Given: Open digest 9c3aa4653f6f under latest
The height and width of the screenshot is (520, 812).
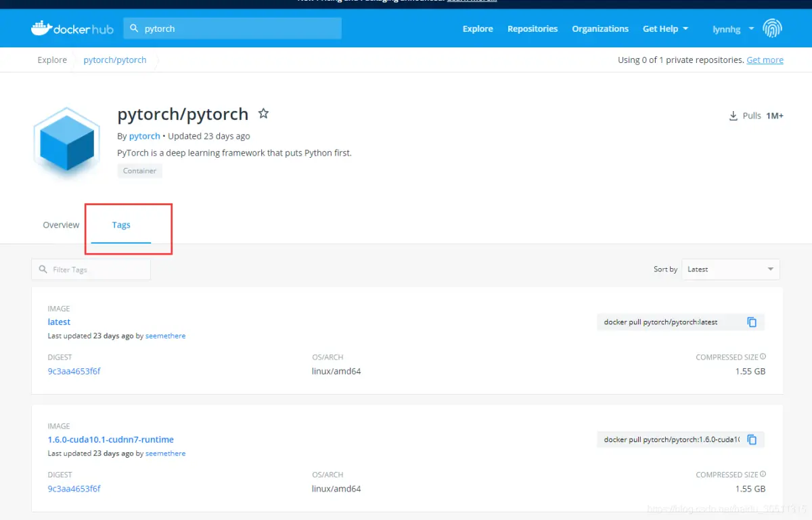Looking at the screenshot, I should [x=74, y=371].
